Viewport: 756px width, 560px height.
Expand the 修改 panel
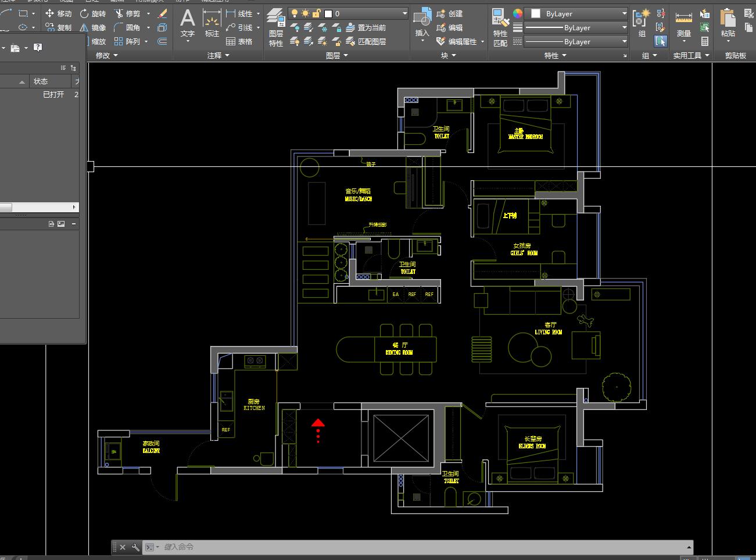pos(106,55)
